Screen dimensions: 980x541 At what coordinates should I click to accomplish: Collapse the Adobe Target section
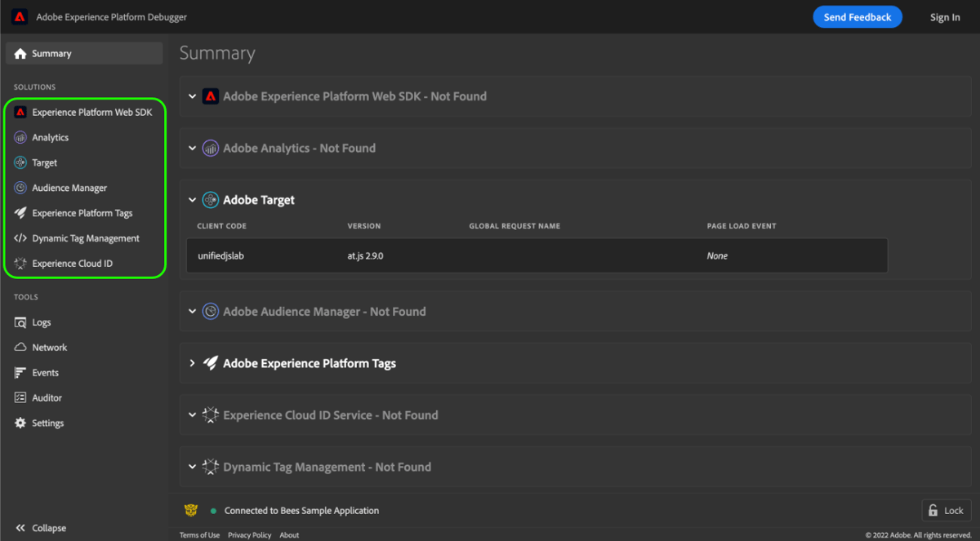point(192,199)
